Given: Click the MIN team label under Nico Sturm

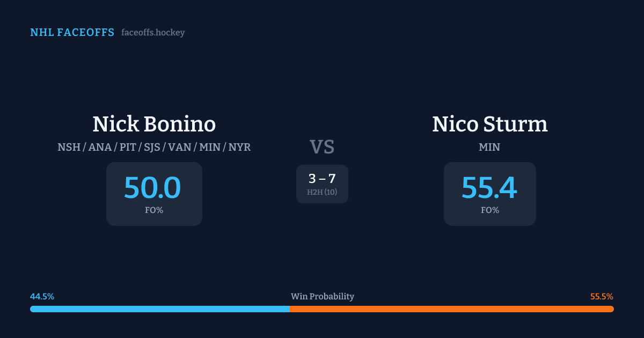Looking at the screenshot, I should (489, 147).
